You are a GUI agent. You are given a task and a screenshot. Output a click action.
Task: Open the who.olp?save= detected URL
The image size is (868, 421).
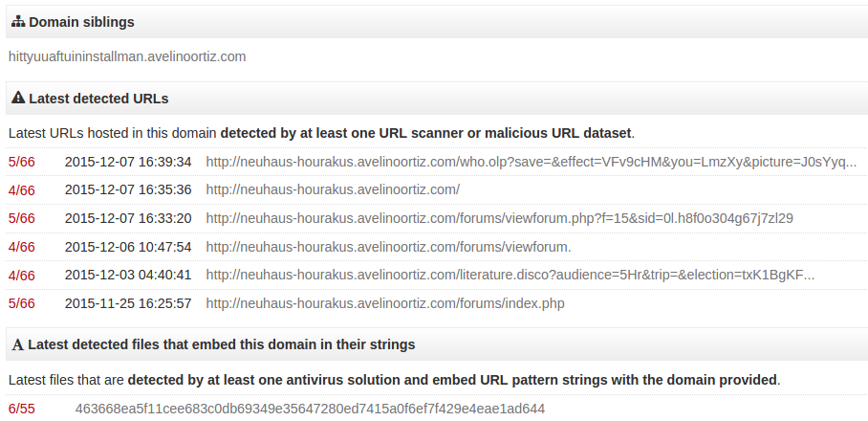click(x=531, y=162)
